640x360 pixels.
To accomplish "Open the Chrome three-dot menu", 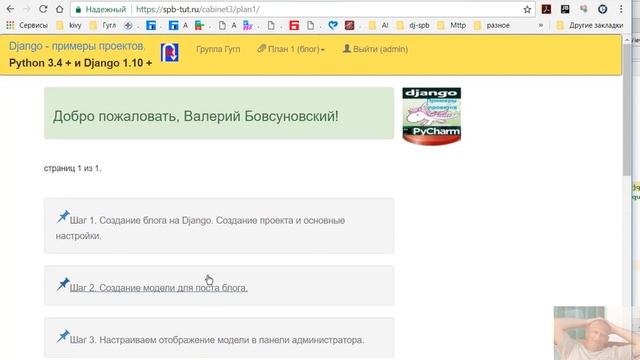I will [x=621, y=9].
